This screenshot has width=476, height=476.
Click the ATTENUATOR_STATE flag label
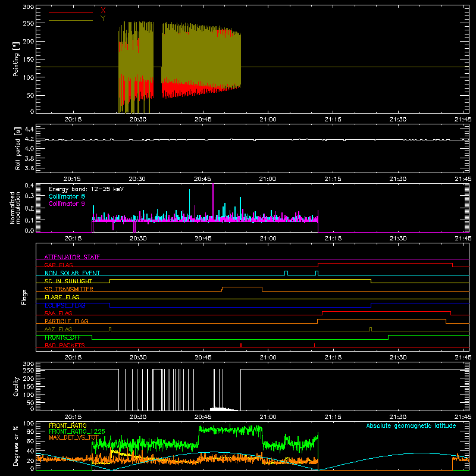tap(72, 257)
